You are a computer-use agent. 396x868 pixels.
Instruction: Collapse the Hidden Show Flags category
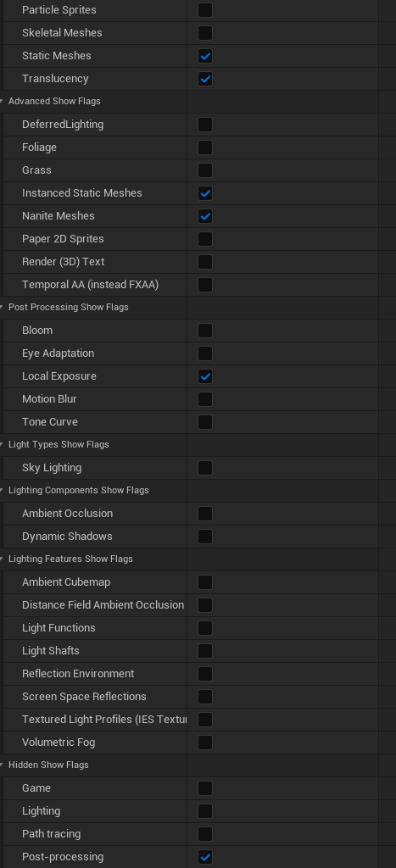3,765
